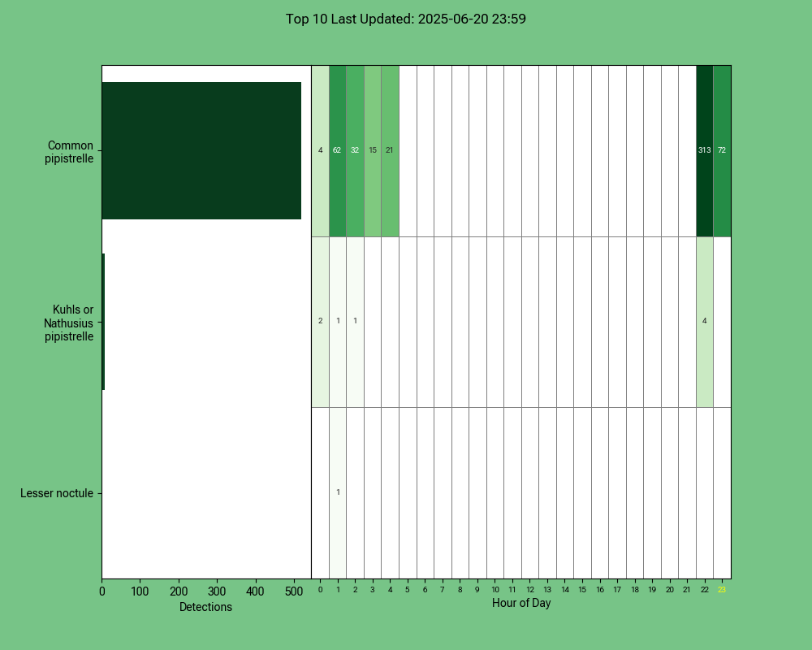Select the Kuhls or Nathusius pipistrelle label
The width and height of the screenshot is (812, 650).
(69, 323)
